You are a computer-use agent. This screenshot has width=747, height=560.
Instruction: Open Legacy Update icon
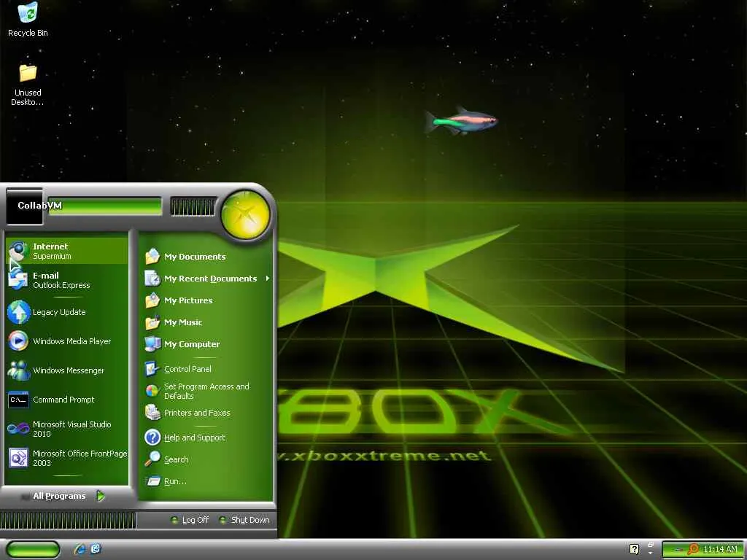[x=18, y=312]
